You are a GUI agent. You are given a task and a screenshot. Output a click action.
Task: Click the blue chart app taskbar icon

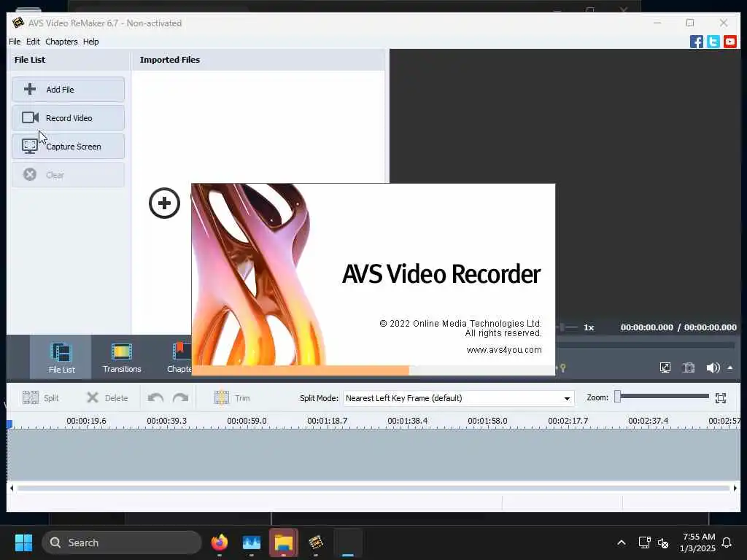coord(252,542)
